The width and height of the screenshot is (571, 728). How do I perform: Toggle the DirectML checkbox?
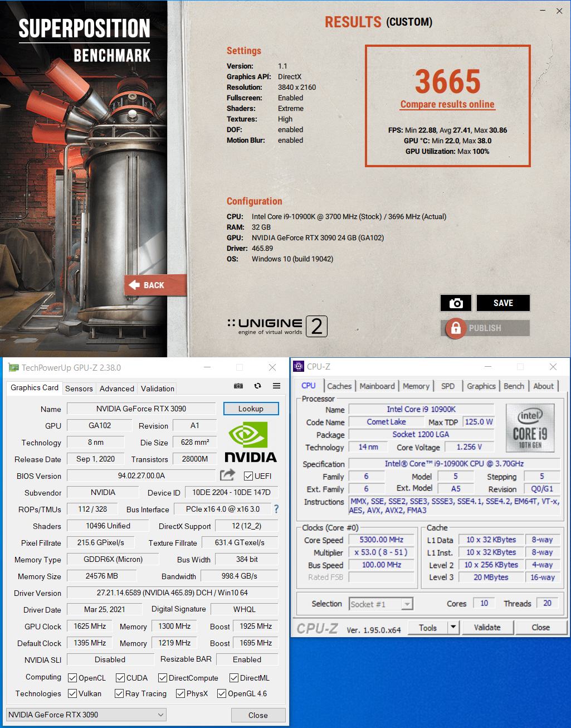coord(234,678)
